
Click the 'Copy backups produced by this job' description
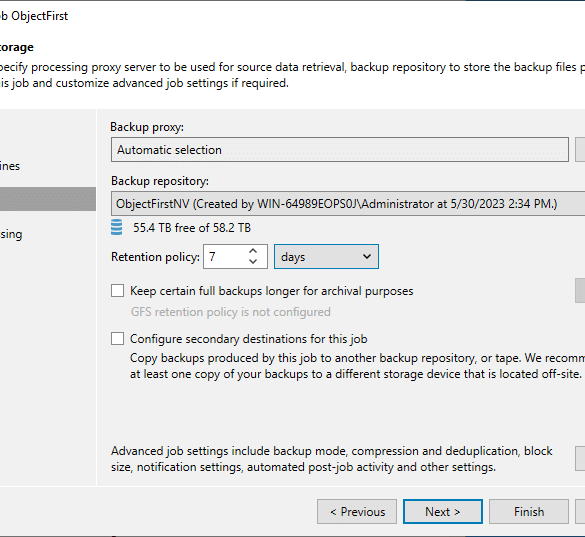pos(357,366)
